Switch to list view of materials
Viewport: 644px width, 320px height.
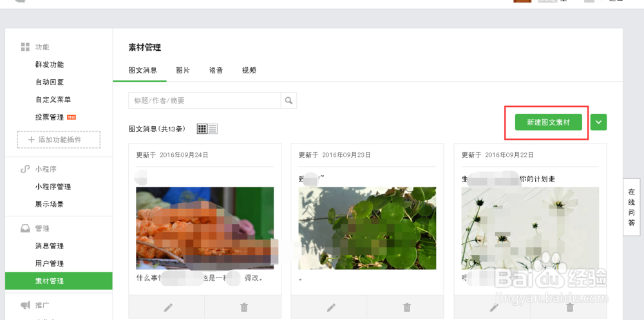click(x=213, y=129)
